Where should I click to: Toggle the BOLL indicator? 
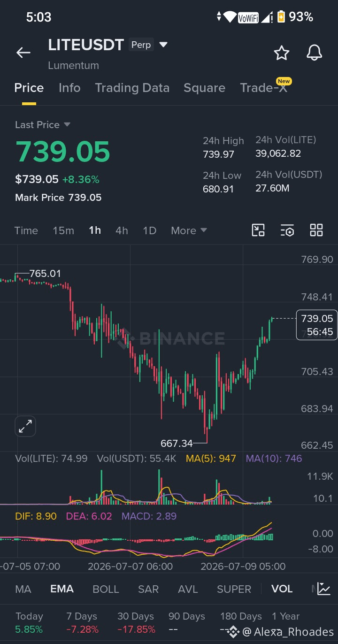point(106,589)
